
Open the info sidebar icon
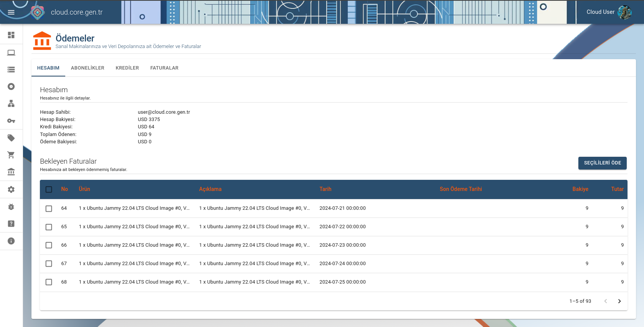(x=11, y=241)
